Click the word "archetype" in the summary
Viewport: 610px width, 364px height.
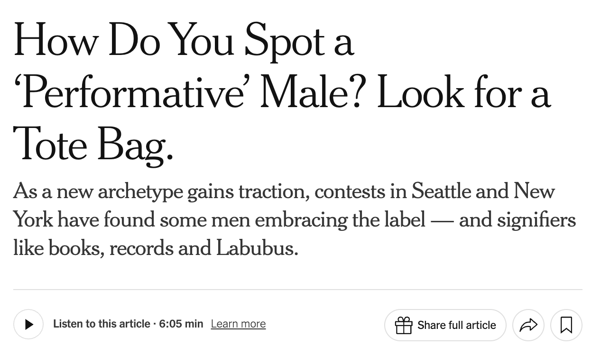click(140, 191)
